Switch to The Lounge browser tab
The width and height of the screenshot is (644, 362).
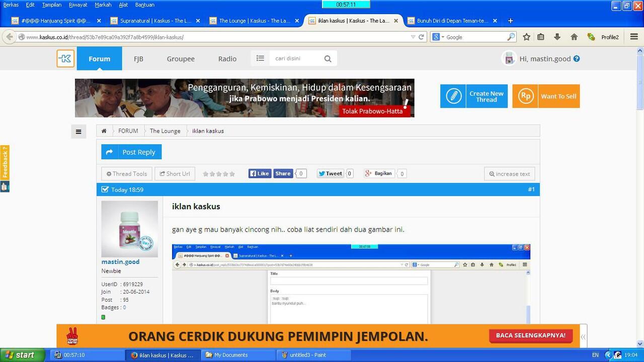coord(255,21)
